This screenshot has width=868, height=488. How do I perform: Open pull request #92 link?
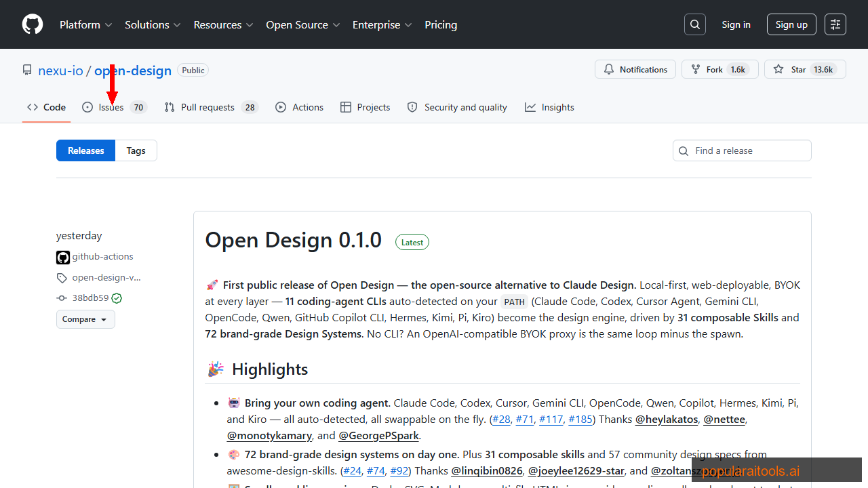coord(399,470)
